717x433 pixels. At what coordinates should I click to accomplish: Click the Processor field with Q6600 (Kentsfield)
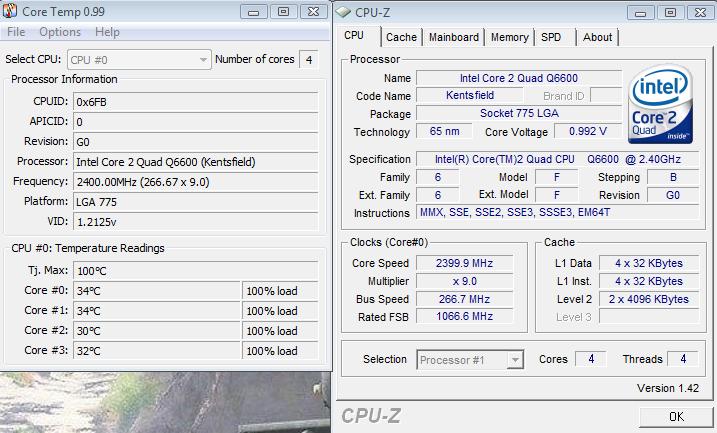196,162
